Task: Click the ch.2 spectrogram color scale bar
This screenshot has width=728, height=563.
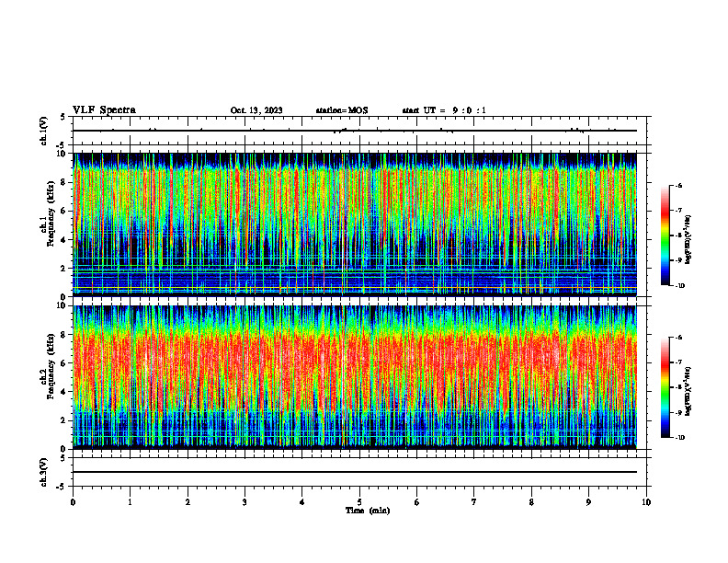Action: coord(665,387)
